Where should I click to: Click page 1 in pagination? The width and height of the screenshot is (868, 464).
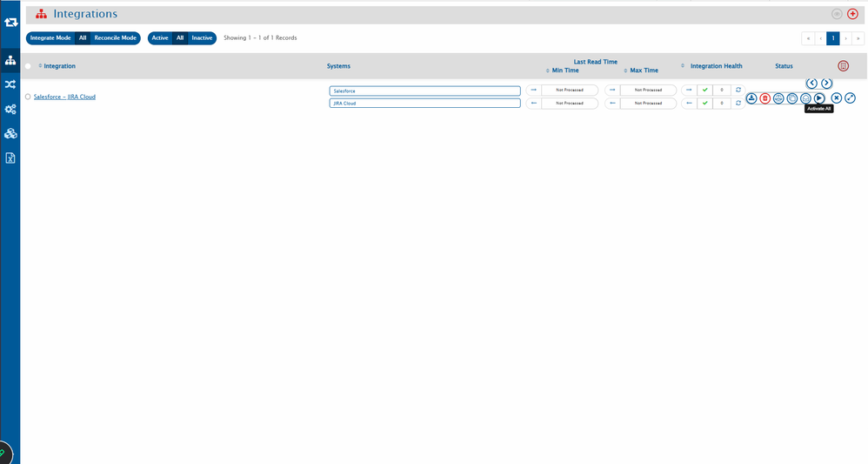tap(833, 38)
